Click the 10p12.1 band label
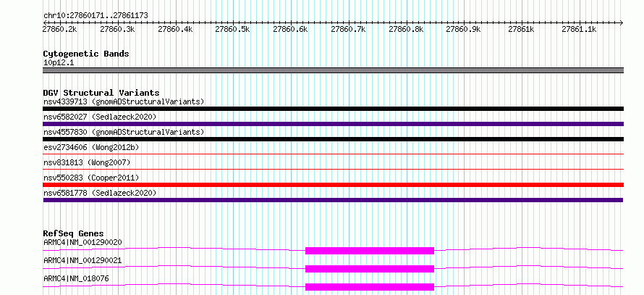This screenshot has width=644, height=295. [59, 63]
